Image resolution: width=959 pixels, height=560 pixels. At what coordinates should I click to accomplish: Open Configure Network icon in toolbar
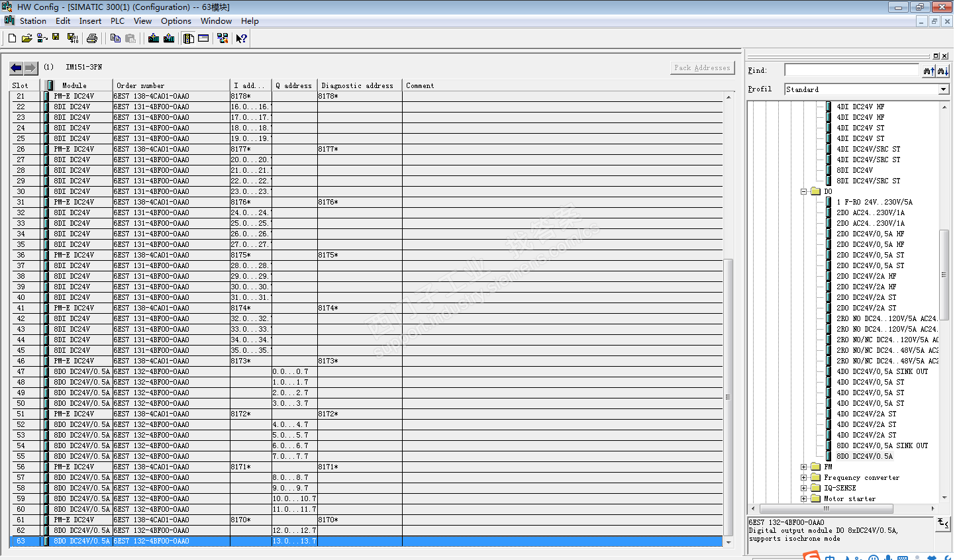tap(223, 38)
